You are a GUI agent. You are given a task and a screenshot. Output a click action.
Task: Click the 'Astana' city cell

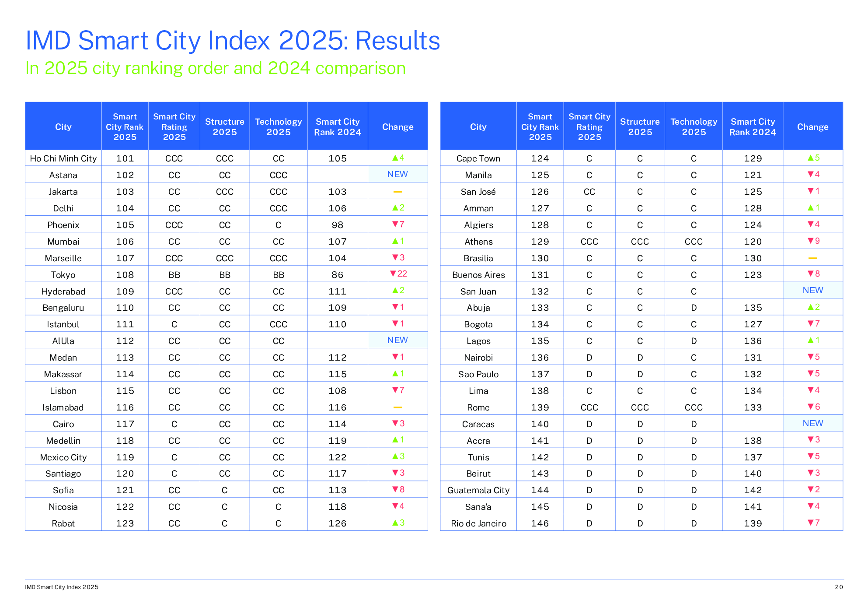tap(63, 175)
